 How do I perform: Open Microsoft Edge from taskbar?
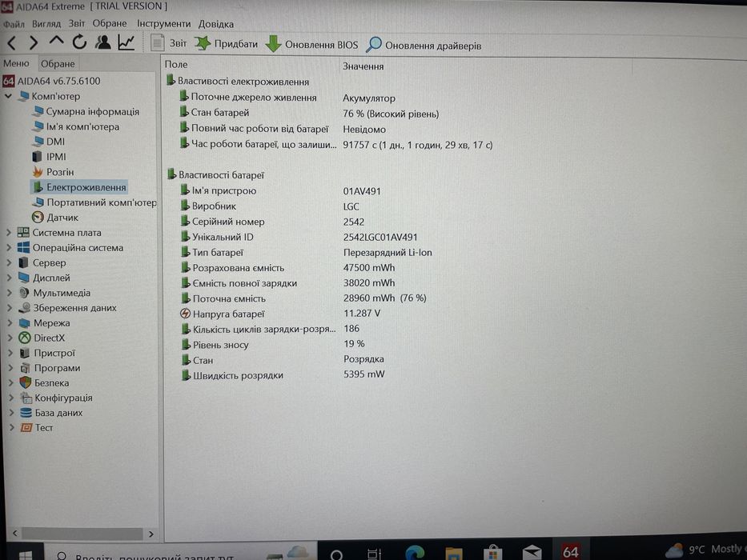coord(415,554)
